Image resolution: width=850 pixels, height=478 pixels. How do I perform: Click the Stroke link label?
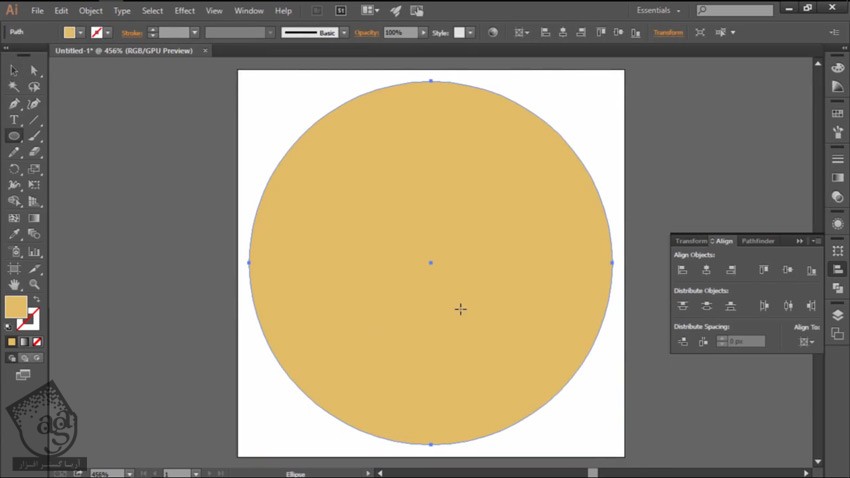[x=132, y=33]
